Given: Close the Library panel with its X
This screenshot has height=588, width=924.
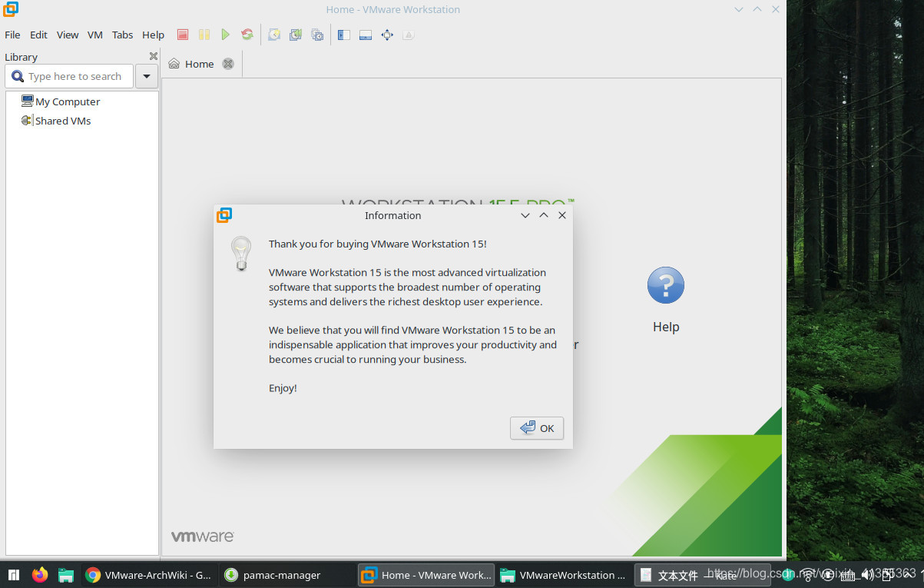Looking at the screenshot, I should tap(153, 56).
